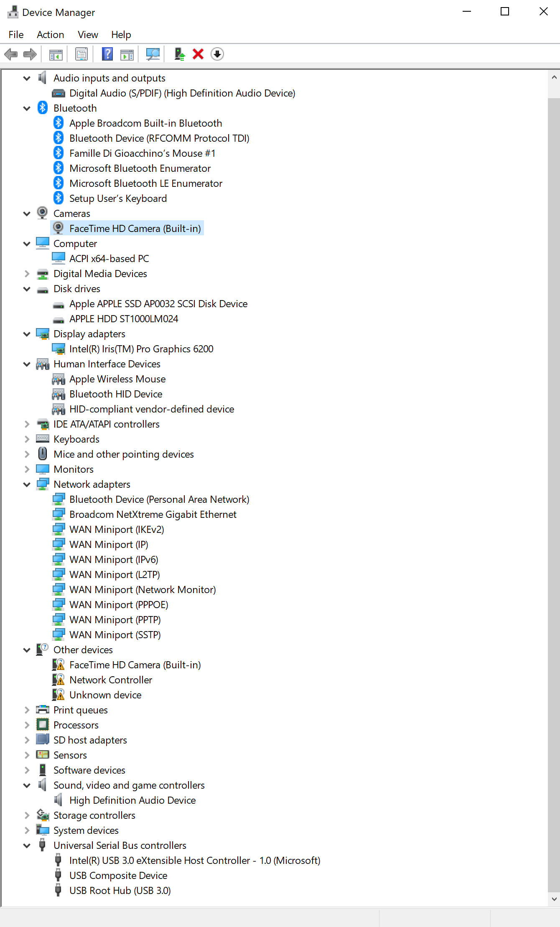
Task: Open the Properties toolbar icon
Action: tap(81, 54)
